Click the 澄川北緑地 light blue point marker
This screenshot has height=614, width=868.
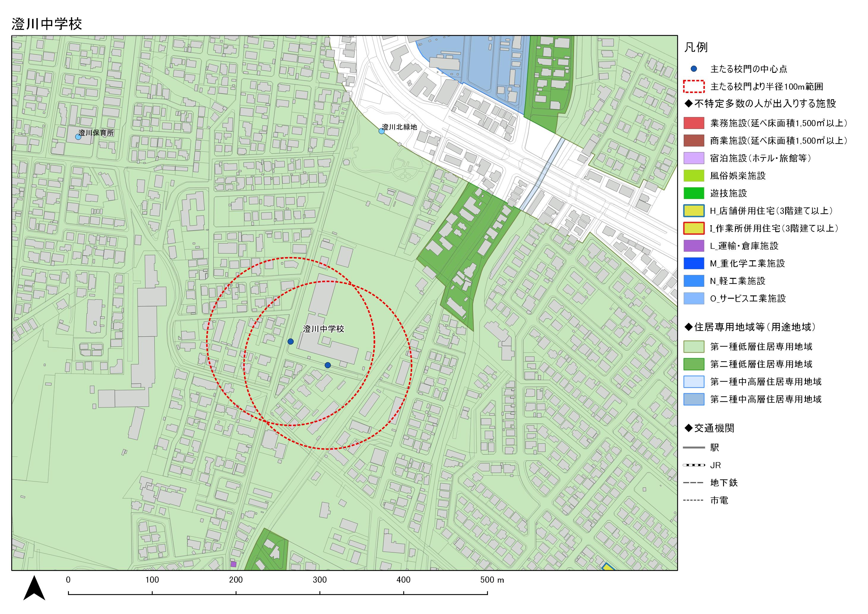tap(382, 131)
